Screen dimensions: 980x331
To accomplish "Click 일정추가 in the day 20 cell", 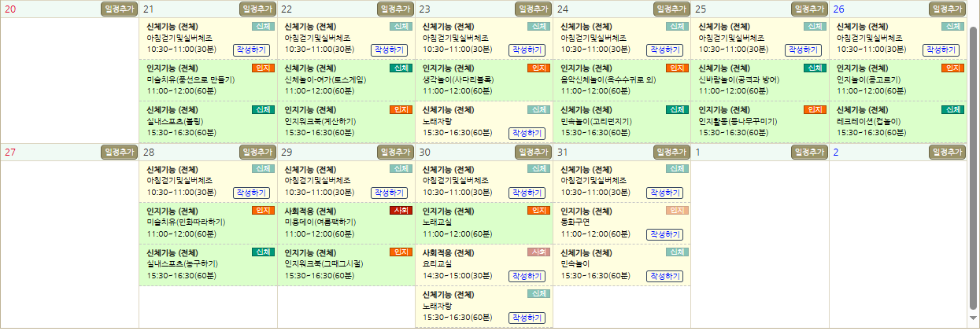I will coord(119,9).
